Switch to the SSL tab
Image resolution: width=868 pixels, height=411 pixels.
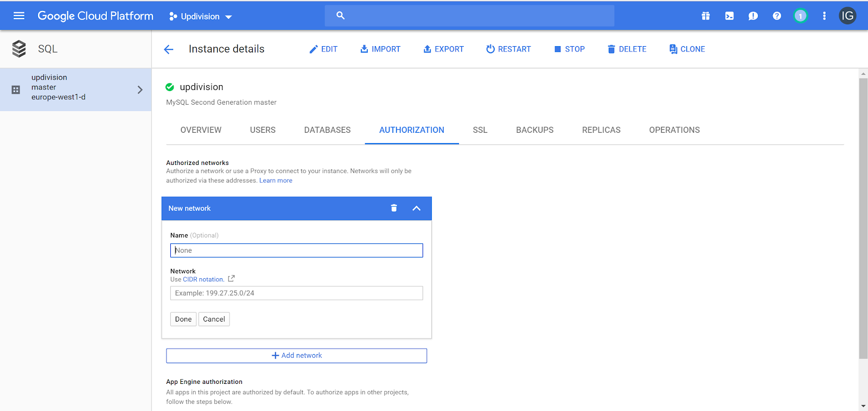coord(480,130)
